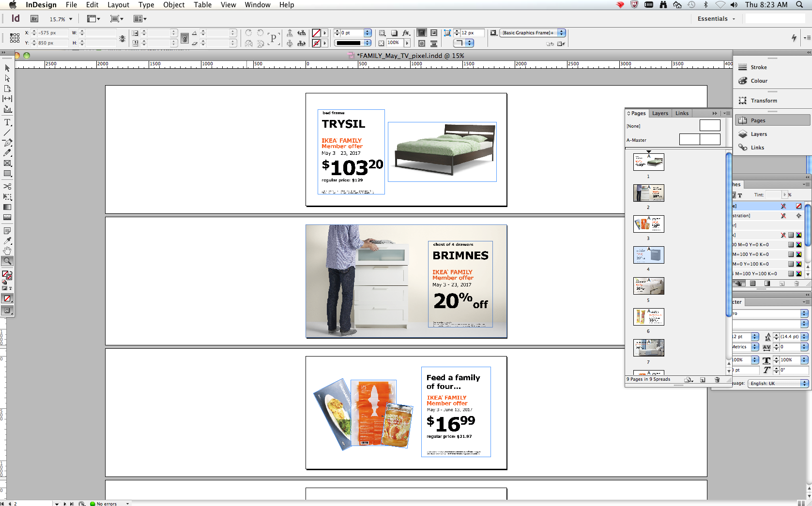Select the Gradient Feather tool
The image size is (812, 506).
tap(7, 217)
